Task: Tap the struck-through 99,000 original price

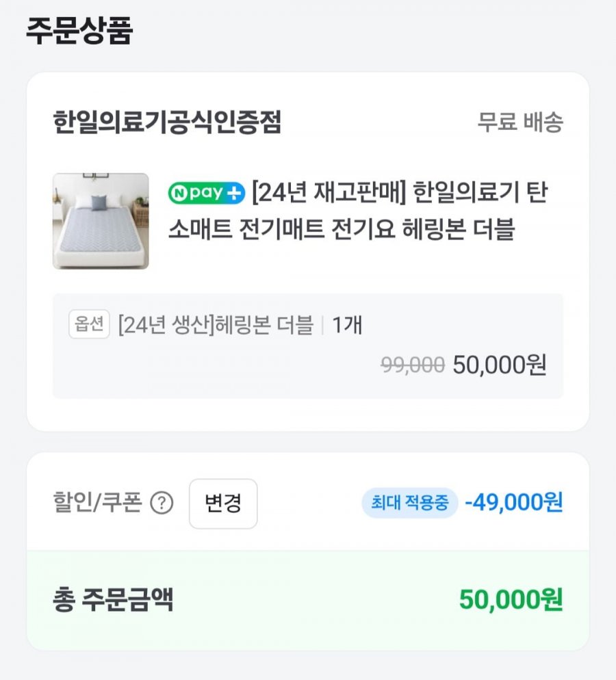Action: click(412, 365)
